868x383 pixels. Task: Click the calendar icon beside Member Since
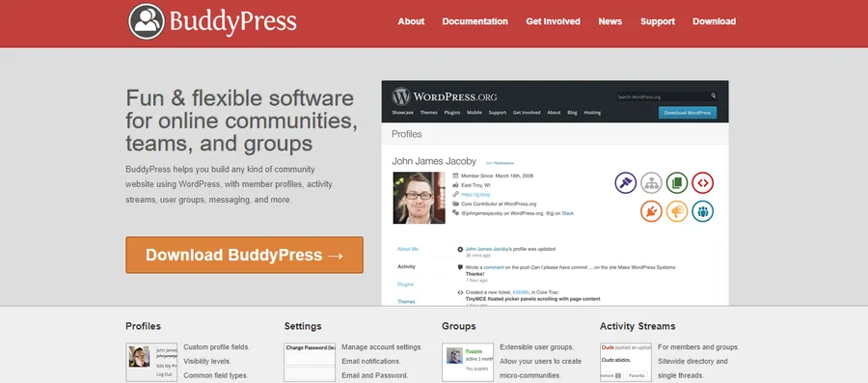click(455, 176)
